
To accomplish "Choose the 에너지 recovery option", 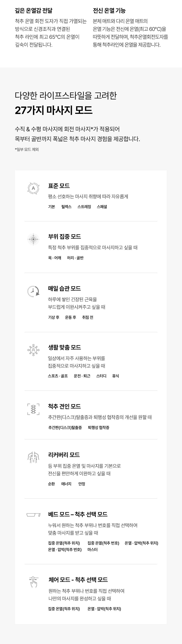I will tap(66, 484).
